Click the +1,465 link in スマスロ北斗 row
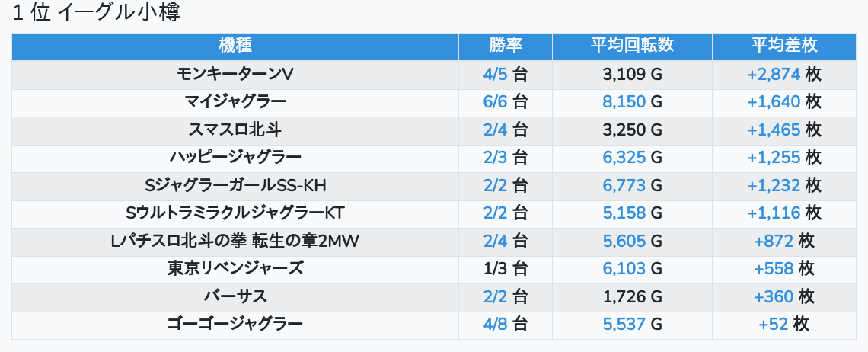The height and width of the screenshot is (352, 868). [774, 130]
